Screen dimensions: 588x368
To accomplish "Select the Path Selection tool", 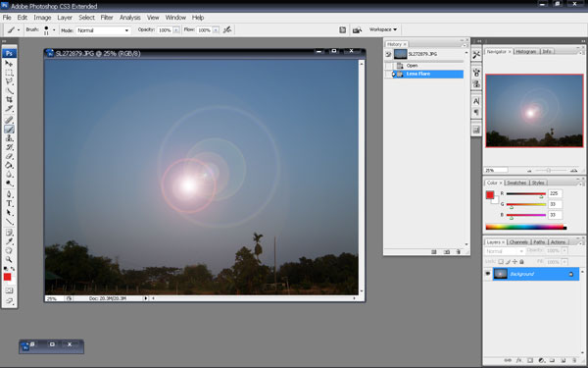I will tap(9, 213).
